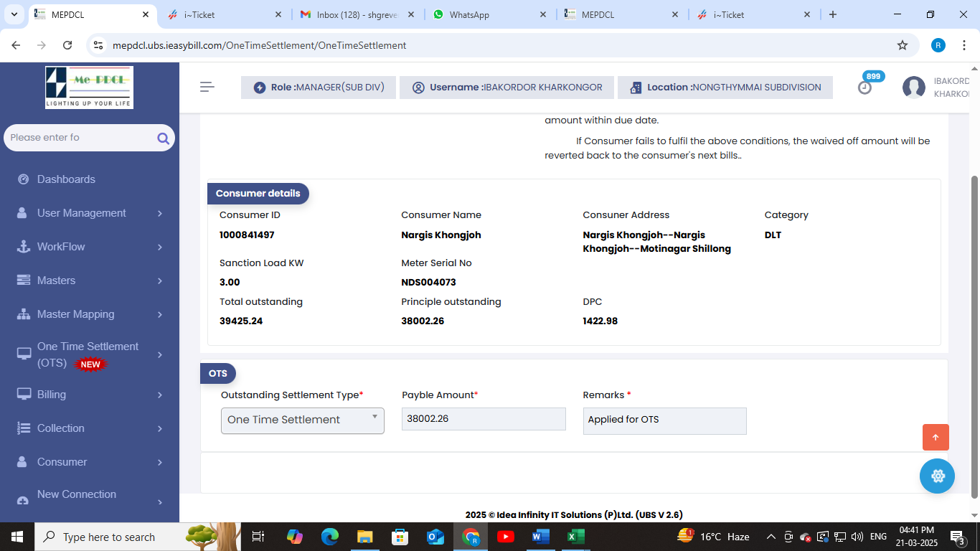Click the user profile avatar icon
The width and height of the screenshot is (980, 551).
914,88
